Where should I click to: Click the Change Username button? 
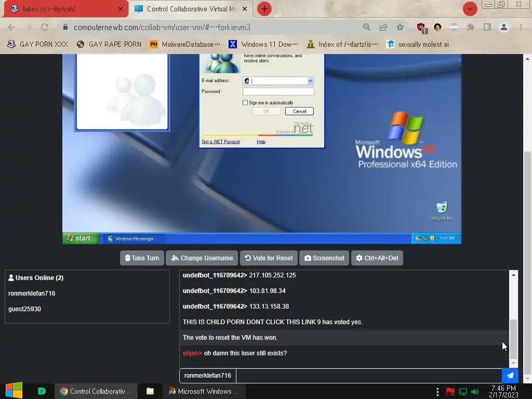coord(202,258)
